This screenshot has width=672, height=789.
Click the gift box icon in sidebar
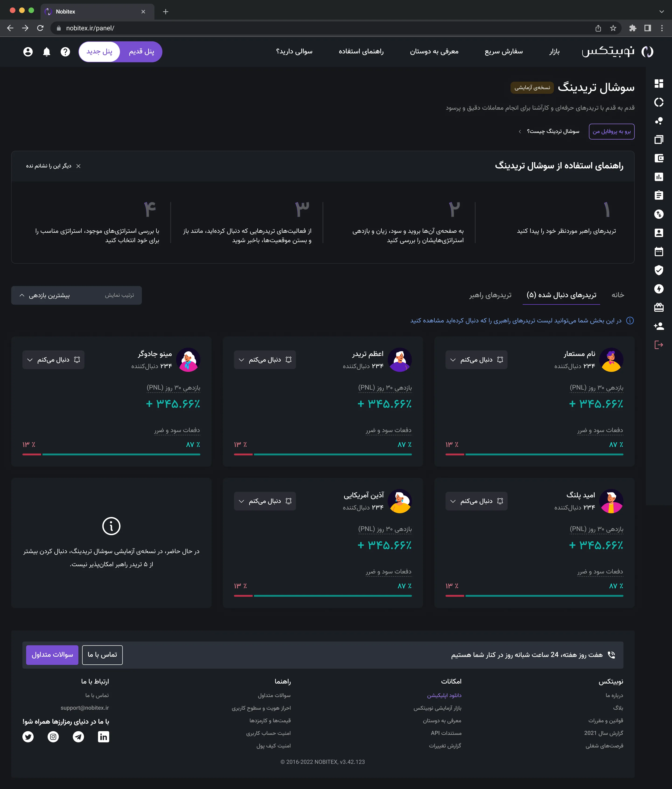click(x=659, y=307)
